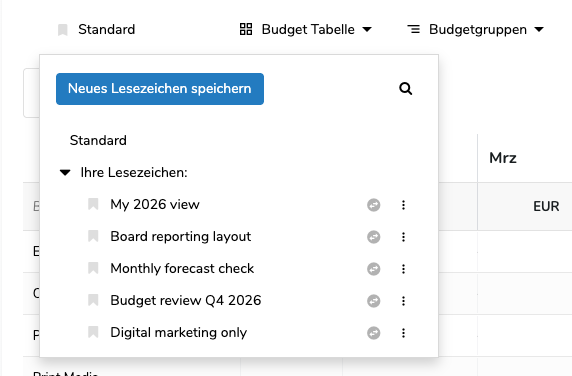Load the Monthly forecast check bookmark

click(182, 269)
